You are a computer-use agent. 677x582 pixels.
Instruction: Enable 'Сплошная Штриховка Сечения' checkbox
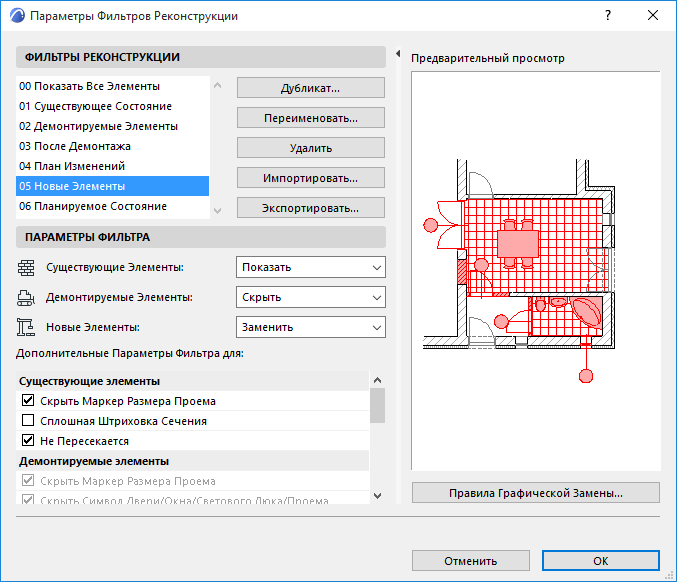click(28, 421)
